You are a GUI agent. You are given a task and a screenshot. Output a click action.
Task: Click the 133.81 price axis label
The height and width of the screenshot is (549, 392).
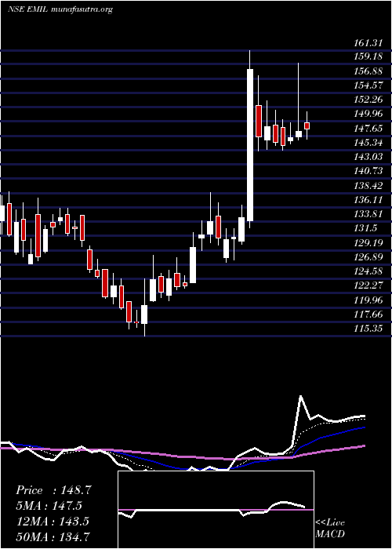[368, 214]
